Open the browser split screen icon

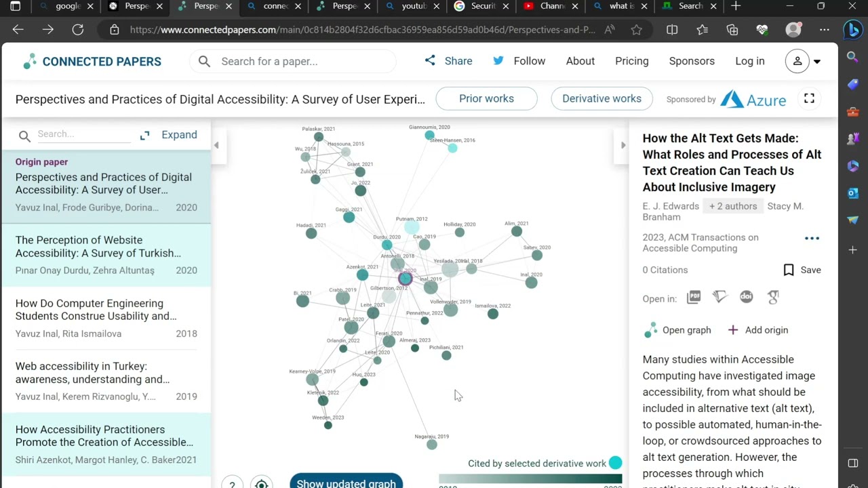pos(672,30)
